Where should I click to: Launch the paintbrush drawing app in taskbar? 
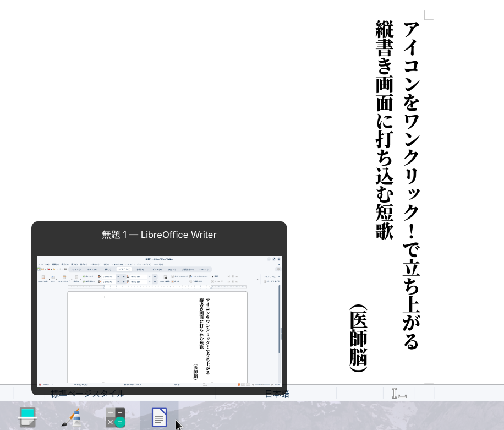[72, 417]
